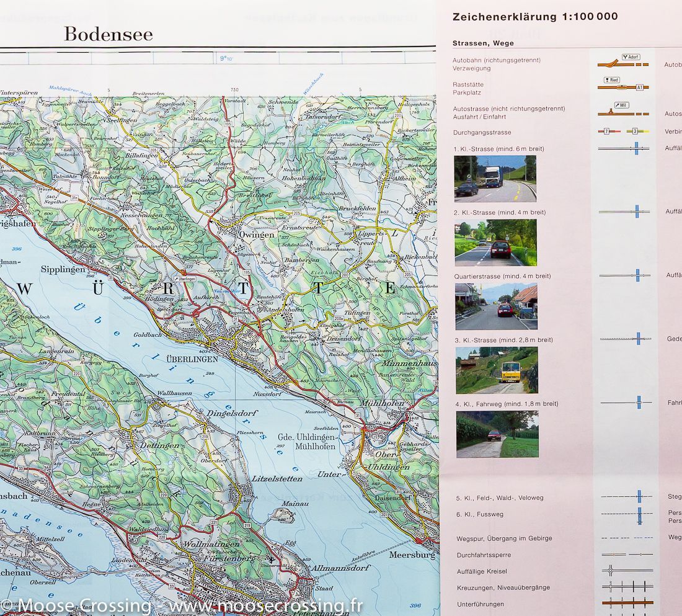Click the Auffällige Kreisel roundabout symbol
Screen dimensions: 682x616
coord(620,570)
